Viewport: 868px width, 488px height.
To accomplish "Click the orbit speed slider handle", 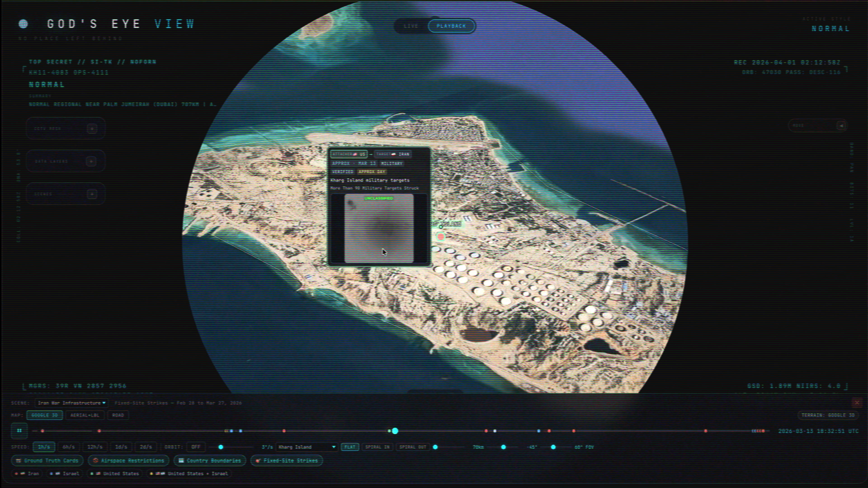I will click(x=221, y=447).
